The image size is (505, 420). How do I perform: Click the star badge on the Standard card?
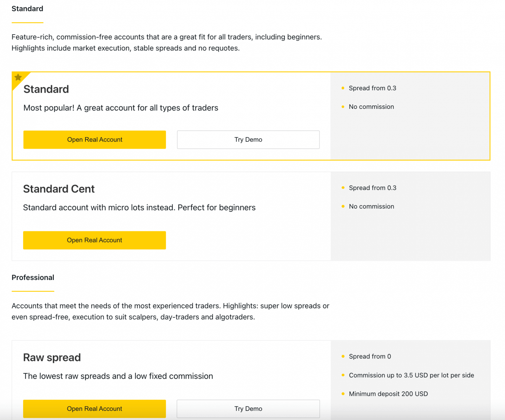[x=18, y=77]
